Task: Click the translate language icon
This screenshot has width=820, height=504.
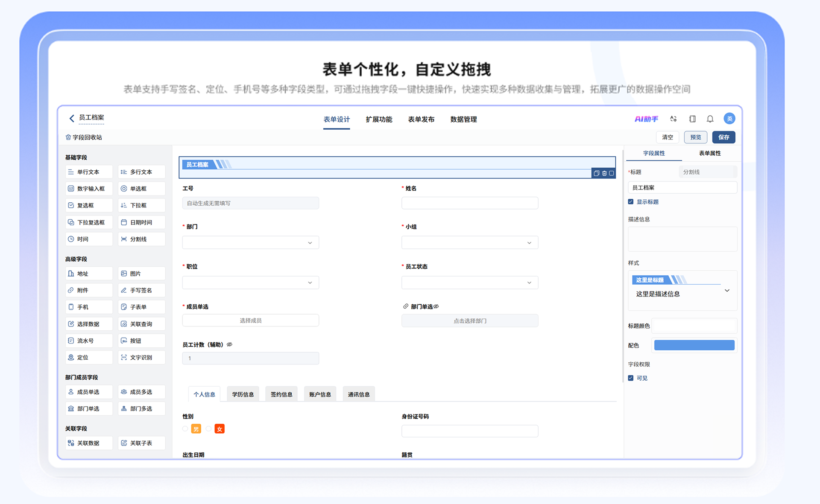Action: click(674, 119)
